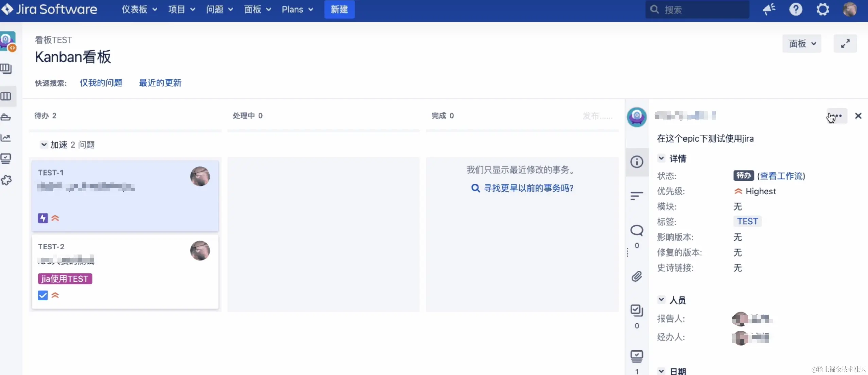Image resolution: width=868 pixels, height=375 pixels.
Task: Click the highest priority icon on TEST-1
Action: 55,218
